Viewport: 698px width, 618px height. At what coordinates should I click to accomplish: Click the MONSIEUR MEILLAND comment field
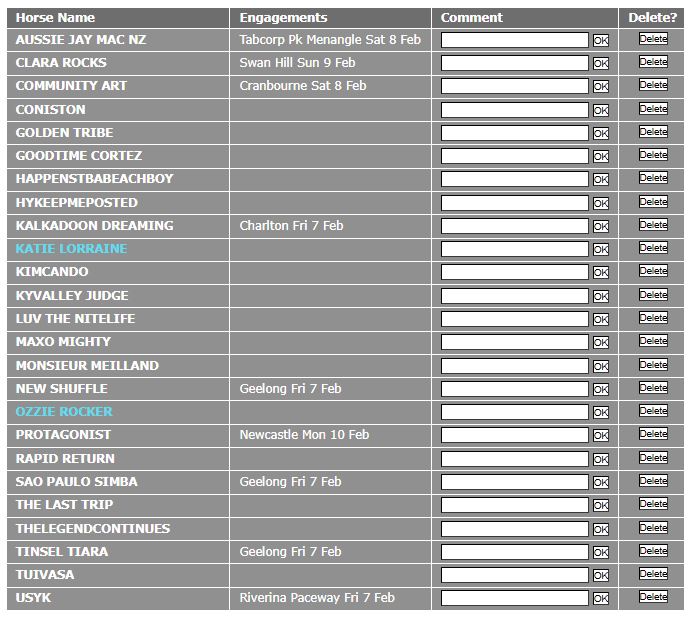[x=515, y=366]
